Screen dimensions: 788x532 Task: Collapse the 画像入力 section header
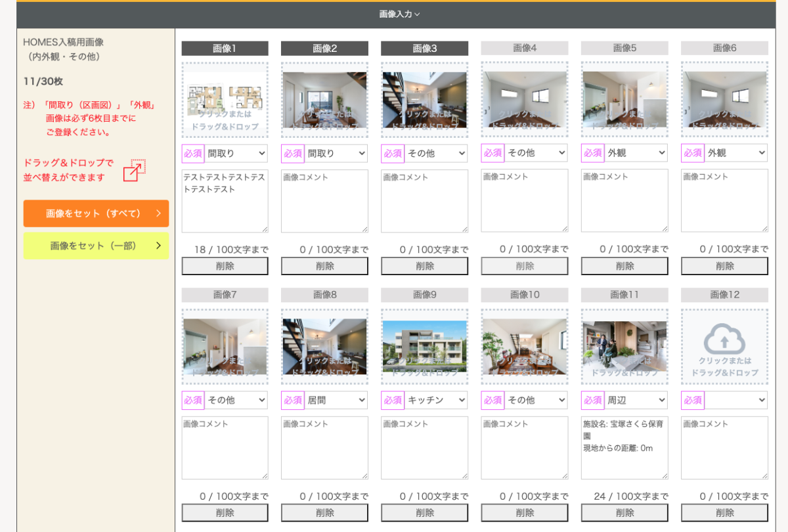[399, 14]
